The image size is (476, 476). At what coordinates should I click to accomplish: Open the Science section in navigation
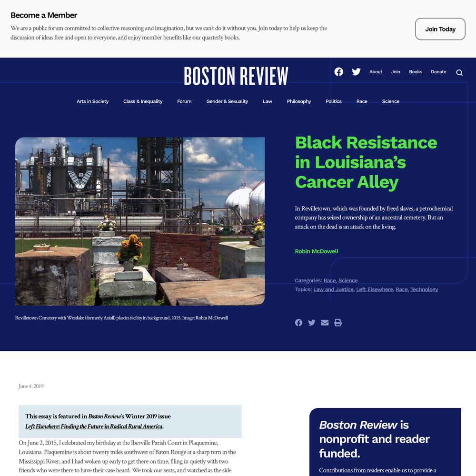click(391, 101)
